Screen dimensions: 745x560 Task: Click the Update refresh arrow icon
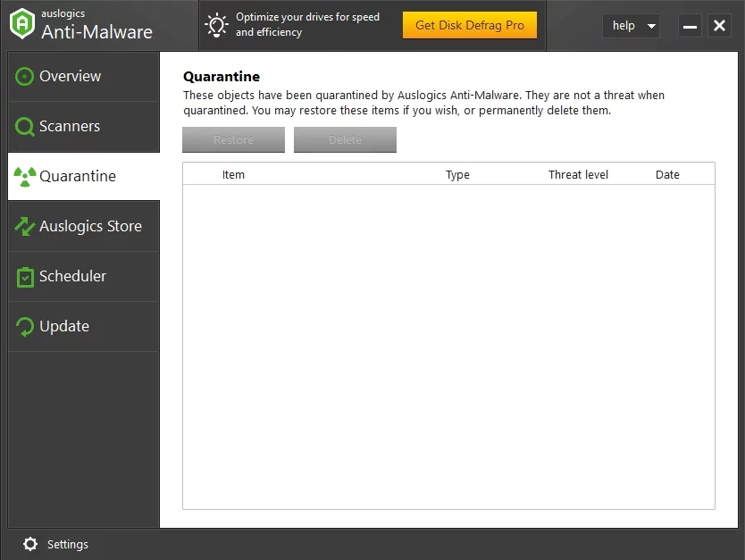click(25, 327)
